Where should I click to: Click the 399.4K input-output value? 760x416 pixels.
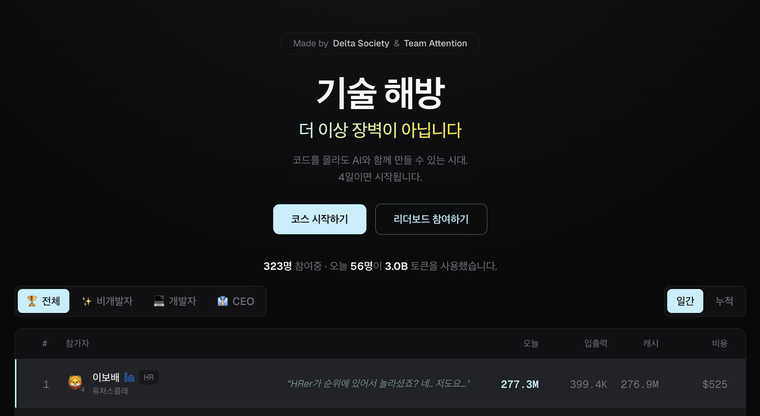[588, 384]
